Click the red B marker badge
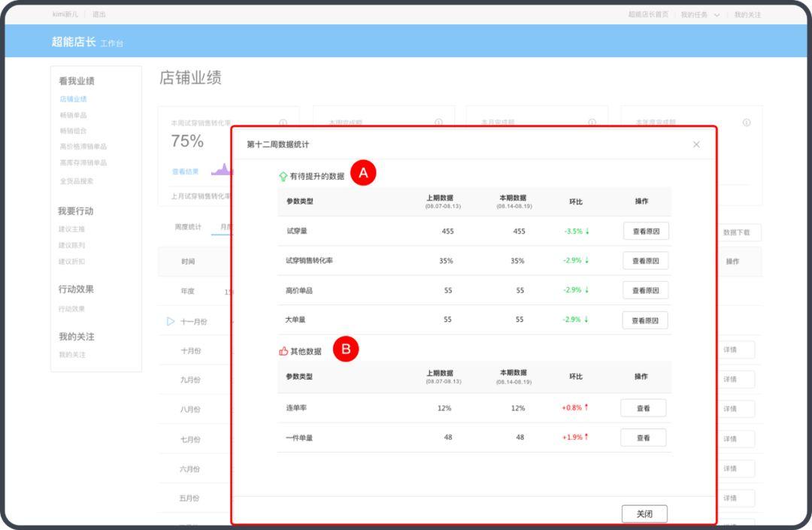This screenshot has width=812, height=530. 346,348
